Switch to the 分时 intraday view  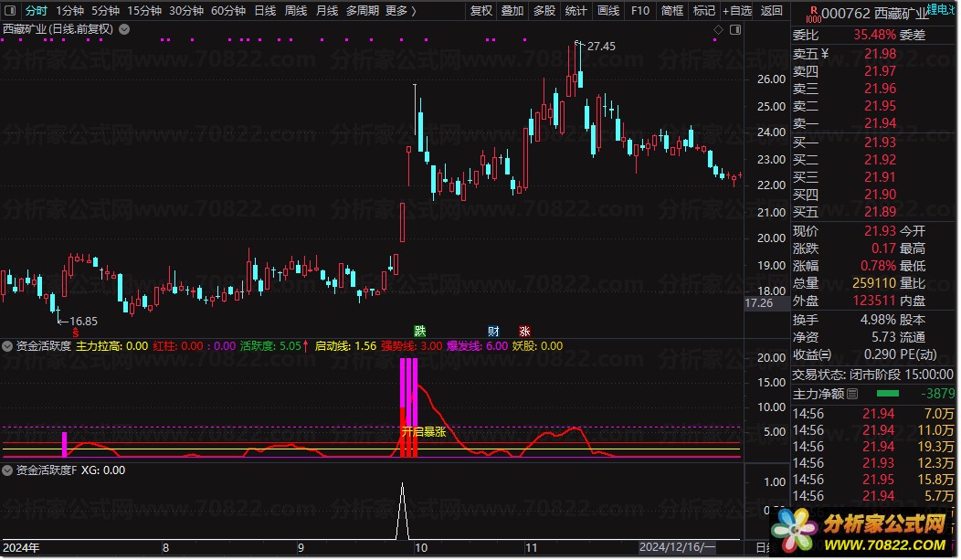click(x=37, y=10)
